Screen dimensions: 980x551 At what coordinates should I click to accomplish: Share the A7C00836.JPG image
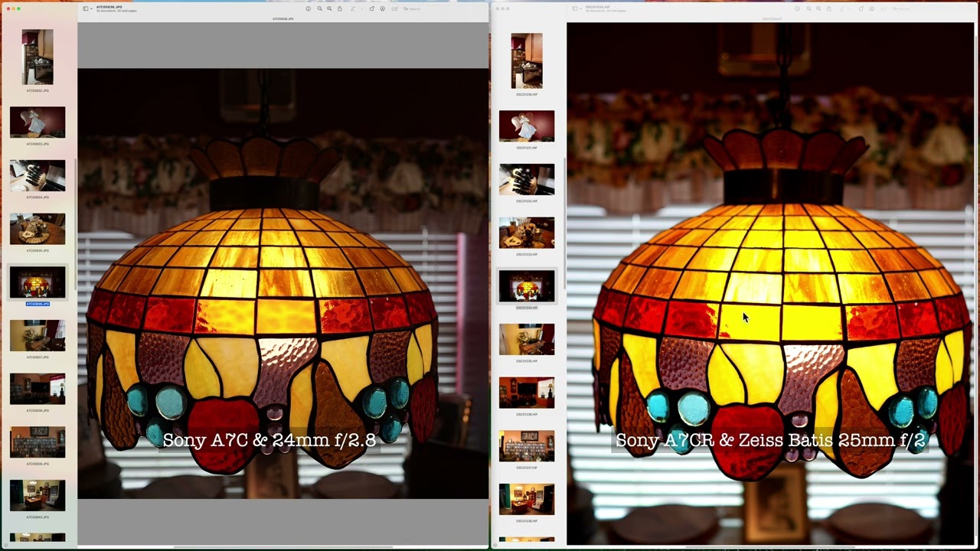point(340,8)
